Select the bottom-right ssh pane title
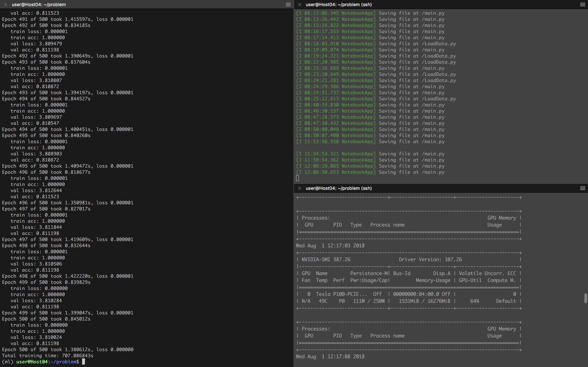Screen dimensions: 588x367 point(339,188)
